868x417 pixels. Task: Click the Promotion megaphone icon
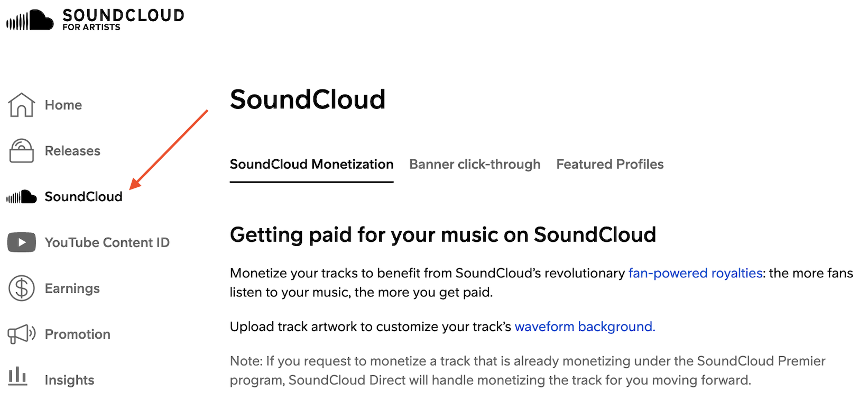pyautogui.click(x=21, y=333)
